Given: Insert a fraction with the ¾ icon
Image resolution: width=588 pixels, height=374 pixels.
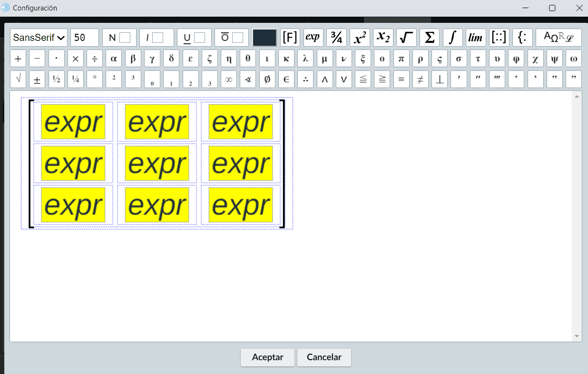Looking at the screenshot, I should coord(336,38).
